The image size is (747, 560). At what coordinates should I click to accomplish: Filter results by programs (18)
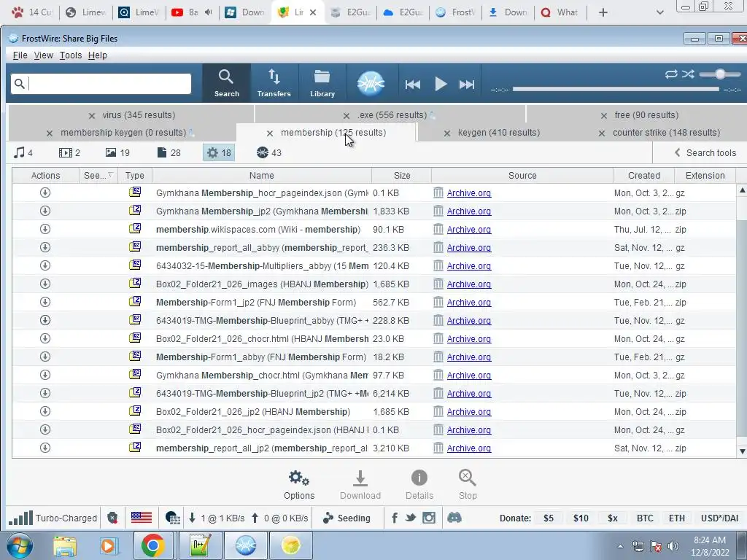[219, 152]
